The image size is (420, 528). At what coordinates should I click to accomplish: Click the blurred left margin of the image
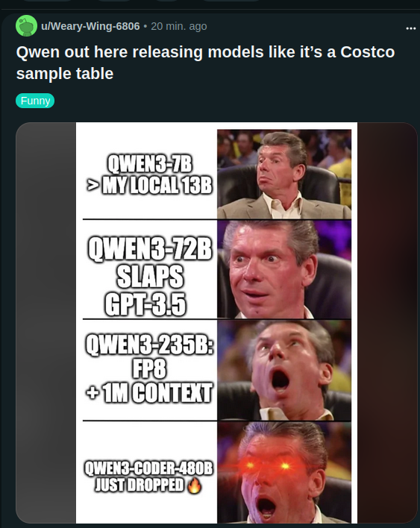46,323
